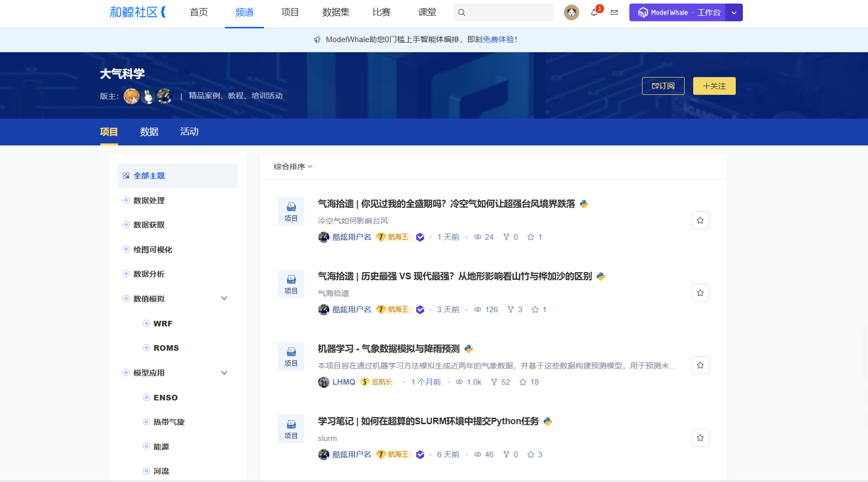Favorite the SLURM环境 Python任务 project
Viewport: 868px width, 482px height.
700,438
